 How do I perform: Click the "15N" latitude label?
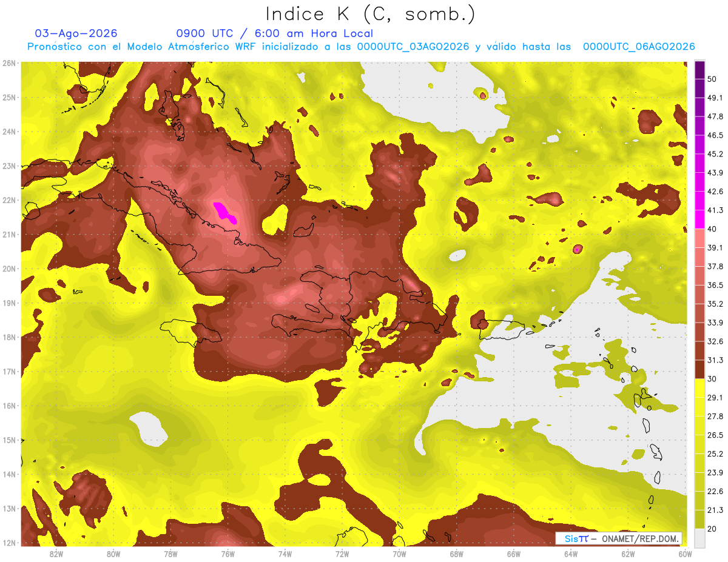[9, 440]
